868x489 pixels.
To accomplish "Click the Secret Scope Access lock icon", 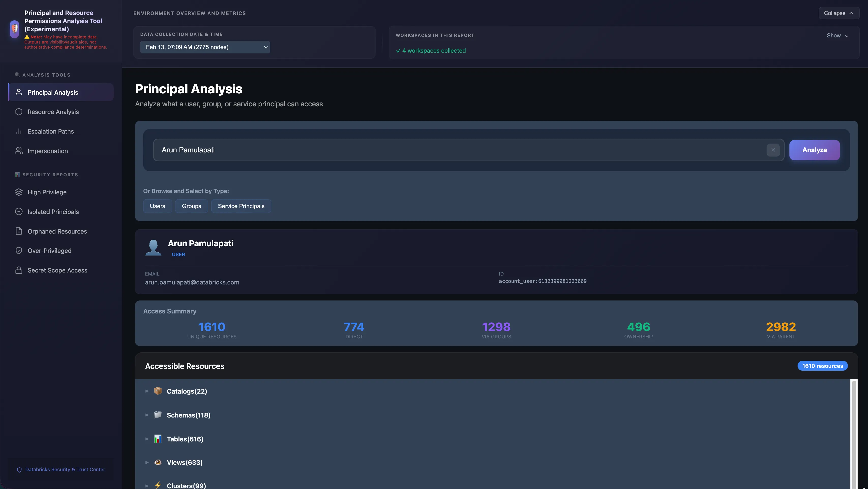I will (x=19, y=270).
